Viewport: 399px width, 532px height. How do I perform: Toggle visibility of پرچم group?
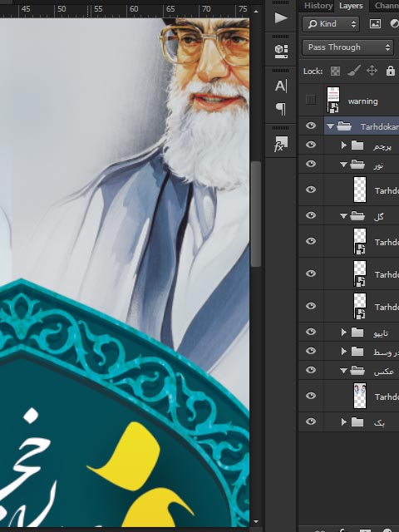pos(310,145)
